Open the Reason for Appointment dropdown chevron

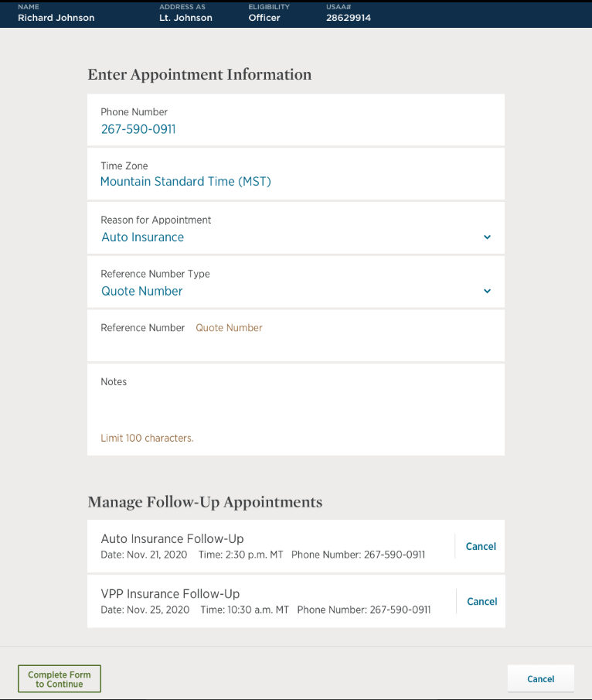pos(487,237)
